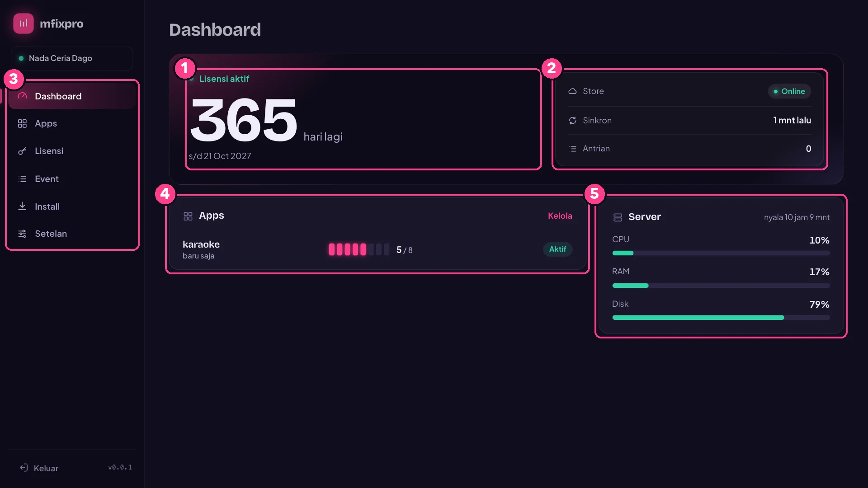Image resolution: width=868 pixels, height=488 pixels.
Task: Open the Event menu entry
Action: coord(72,179)
